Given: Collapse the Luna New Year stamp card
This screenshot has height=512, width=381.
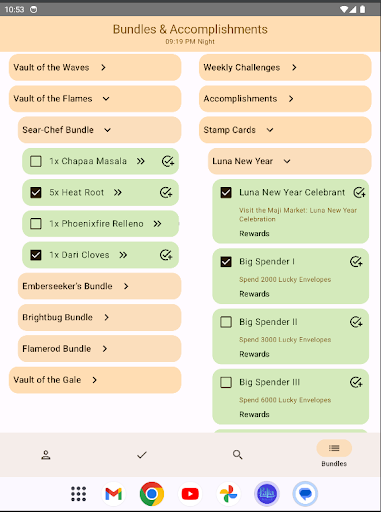Looking at the screenshot, I should [x=289, y=161].
